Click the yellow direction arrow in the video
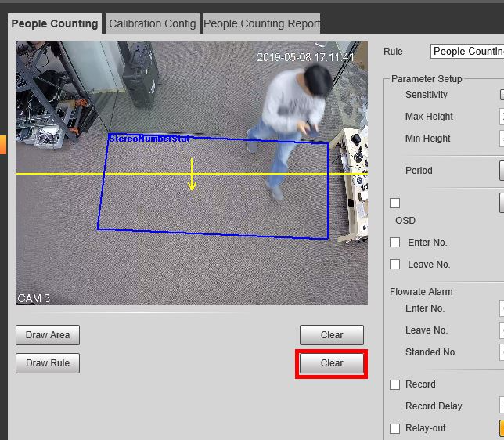The image size is (504, 440). click(x=192, y=175)
